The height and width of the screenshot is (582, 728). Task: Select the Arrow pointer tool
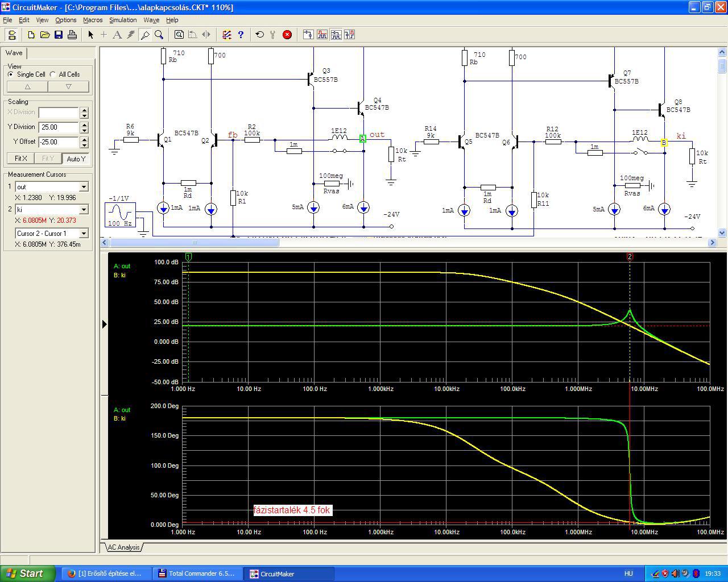(90, 35)
